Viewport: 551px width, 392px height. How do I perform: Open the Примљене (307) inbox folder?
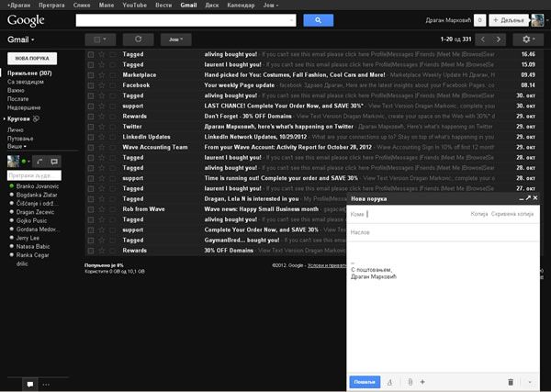click(29, 73)
